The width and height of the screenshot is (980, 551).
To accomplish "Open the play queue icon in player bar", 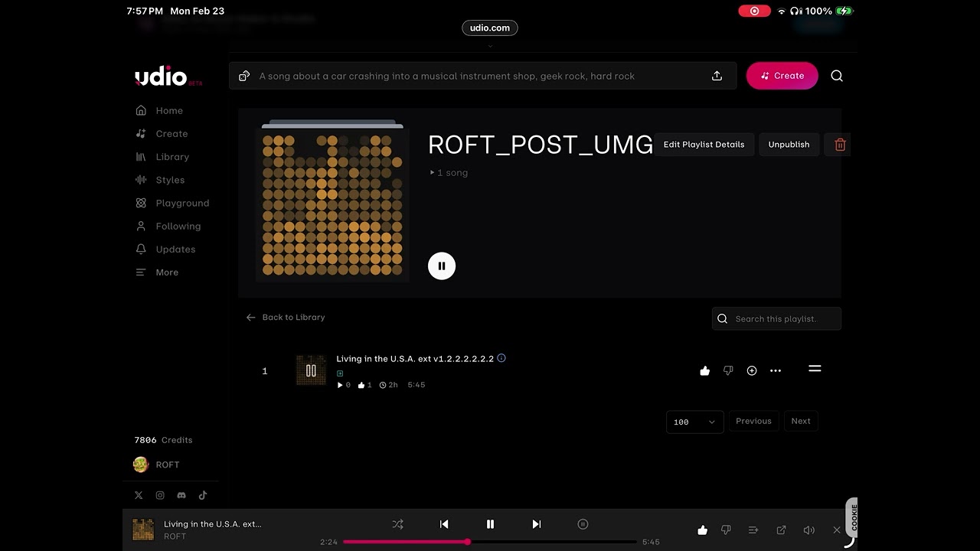I will 753,530.
